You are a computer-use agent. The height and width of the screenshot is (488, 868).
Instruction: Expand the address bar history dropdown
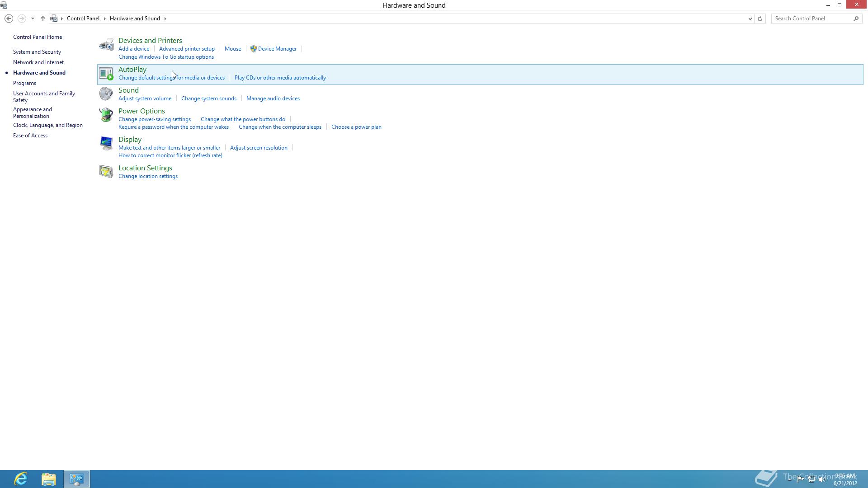[750, 19]
